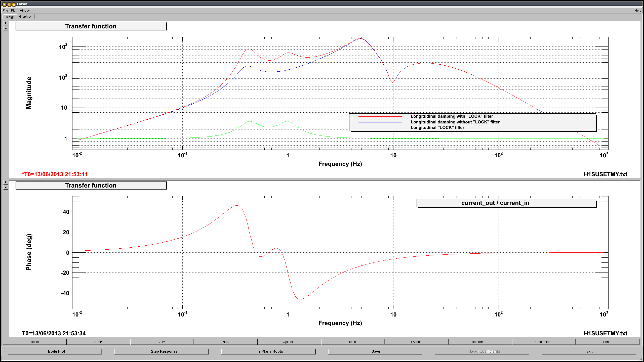Image resolution: width=644 pixels, height=362 pixels.
Task: Click the legend entry with "LOCK" filter
Action: coord(452,116)
